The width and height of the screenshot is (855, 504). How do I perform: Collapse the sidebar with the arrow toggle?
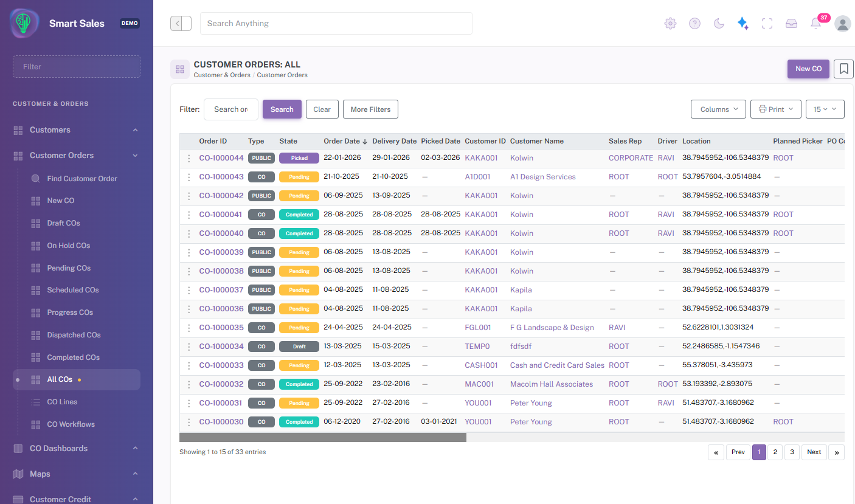click(x=181, y=24)
